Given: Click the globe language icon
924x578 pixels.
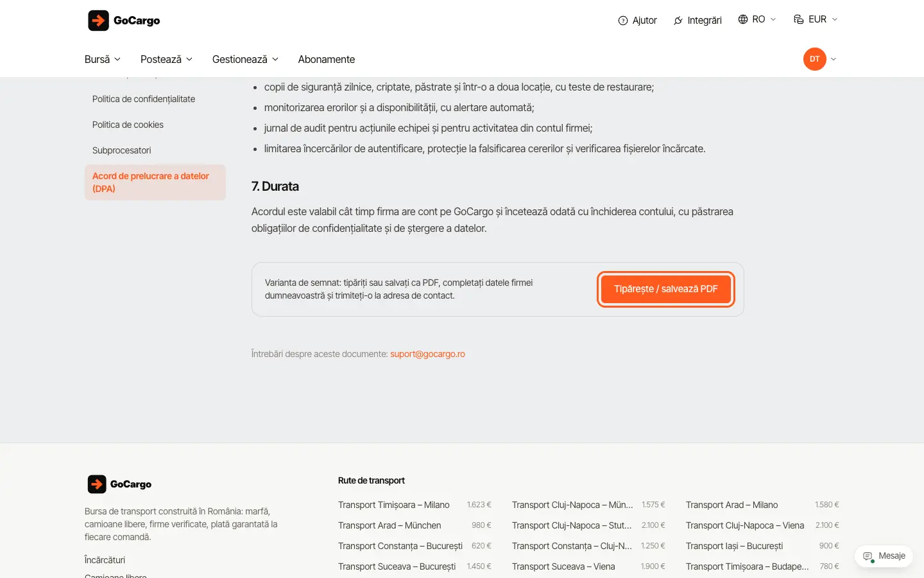Looking at the screenshot, I should (x=743, y=19).
